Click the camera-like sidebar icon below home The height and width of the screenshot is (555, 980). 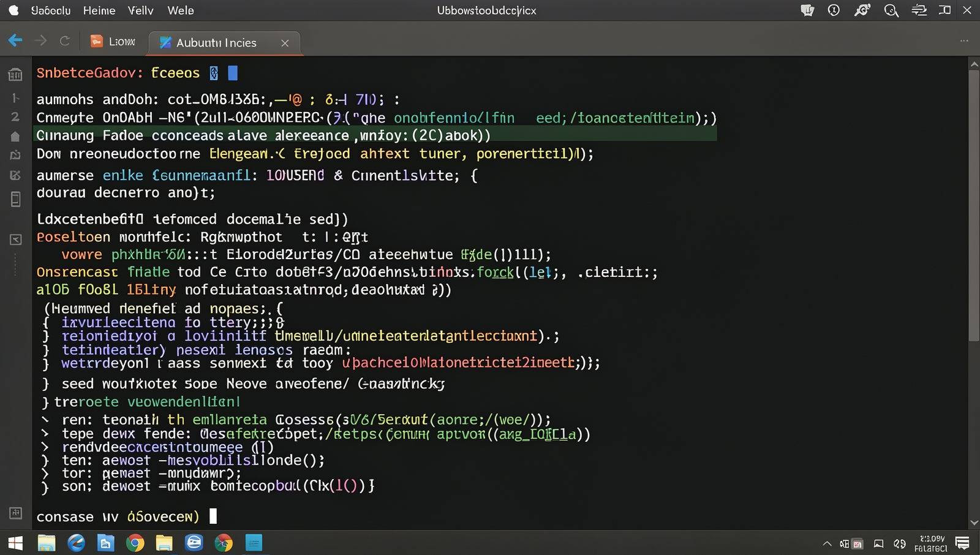[x=15, y=155]
